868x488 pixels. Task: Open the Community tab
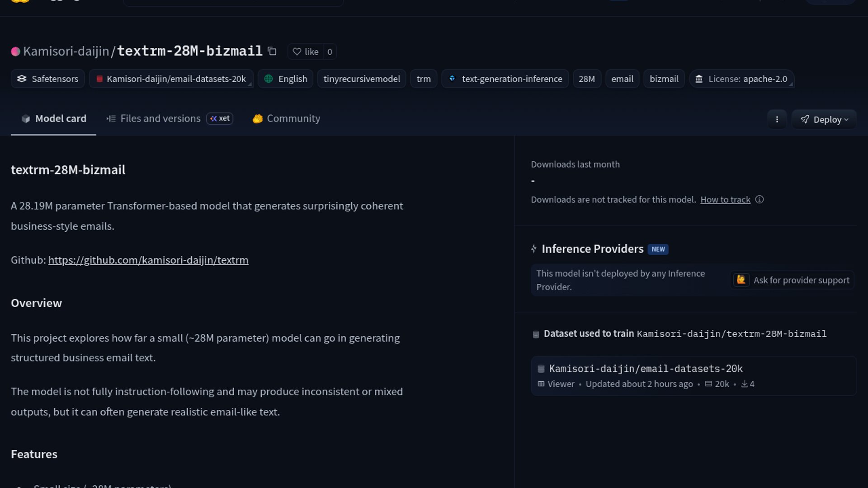click(x=287, y=119)
